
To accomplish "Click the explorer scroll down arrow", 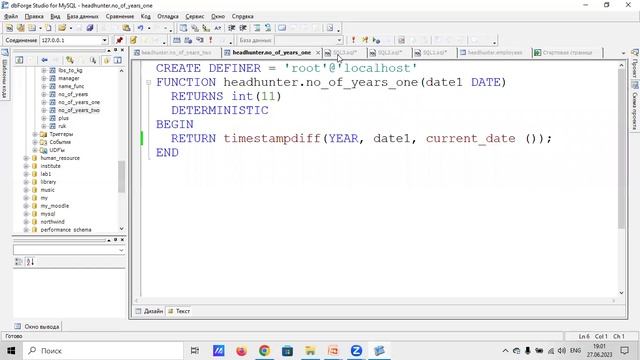I will (x=121, y=229).
